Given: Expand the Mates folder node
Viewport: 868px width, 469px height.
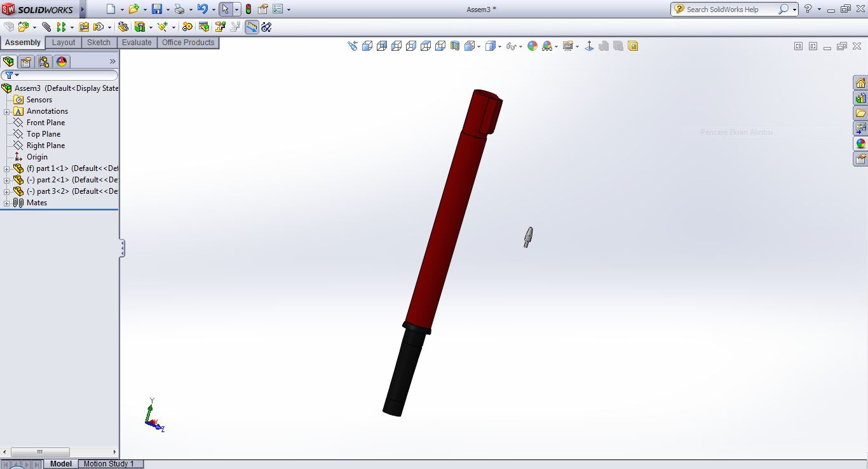Looking at the screenshot, I should [x=7, y=203].
